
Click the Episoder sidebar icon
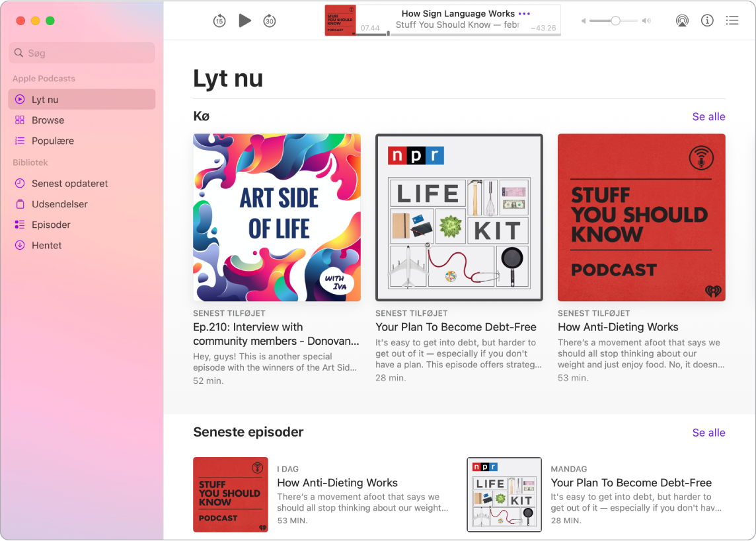point(19,225)
